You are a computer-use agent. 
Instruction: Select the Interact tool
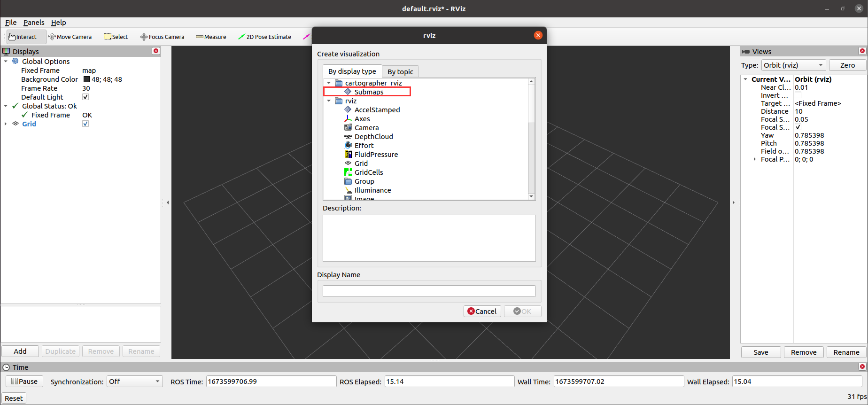click(x=26, y=37)
